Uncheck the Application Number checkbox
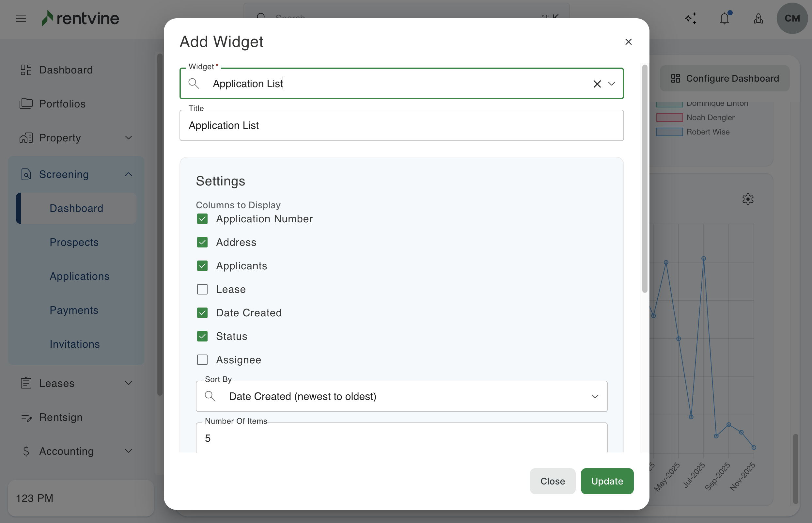This screenshot has height=523, width=812. point(202,219)
